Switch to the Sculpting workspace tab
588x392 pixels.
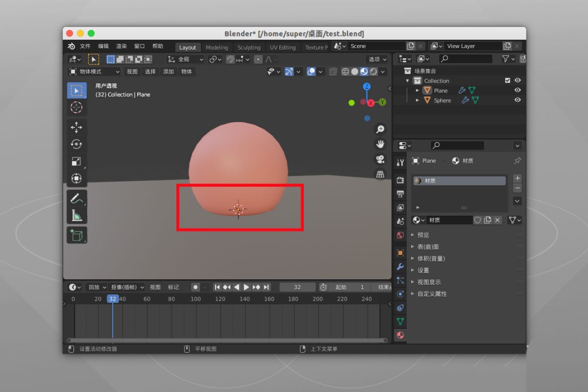click(249, 47)
